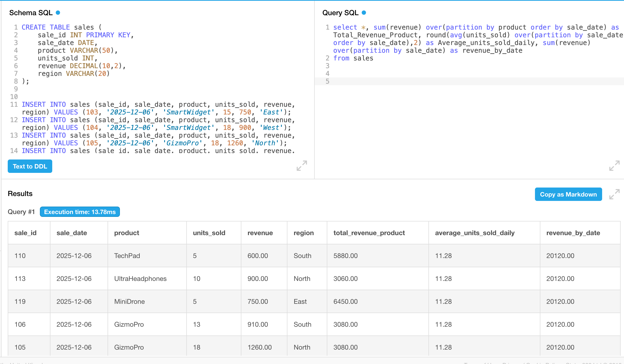
Task: Click the blue status dot beside Query SQL
Action: [363, 12]
